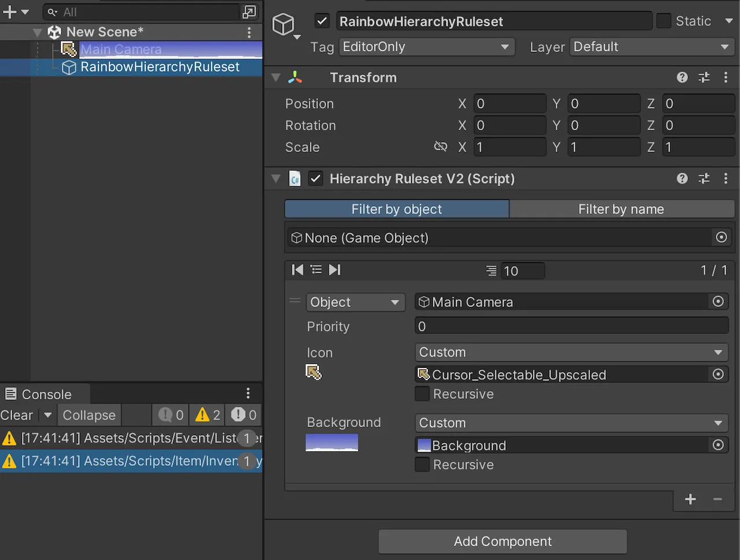Screen dimensions: 740x560
Task: Switch to Filter by name tab
Action: click(x=621, y=209)
